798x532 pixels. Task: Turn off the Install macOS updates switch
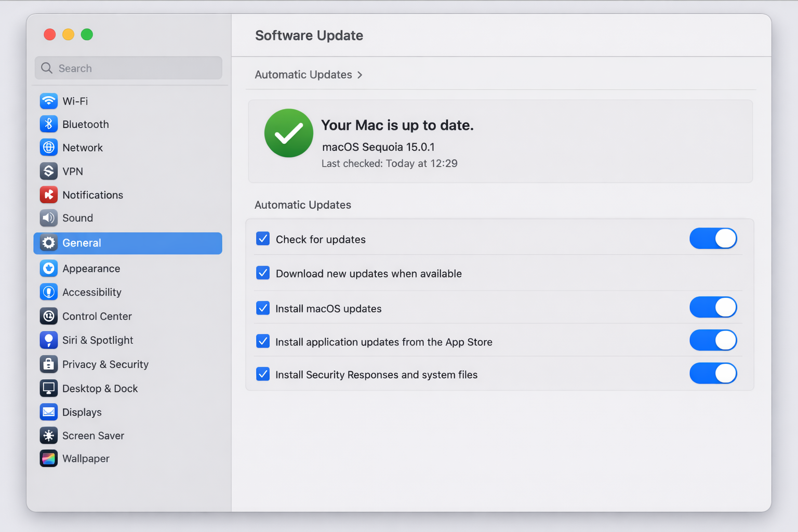coord(713,307)
